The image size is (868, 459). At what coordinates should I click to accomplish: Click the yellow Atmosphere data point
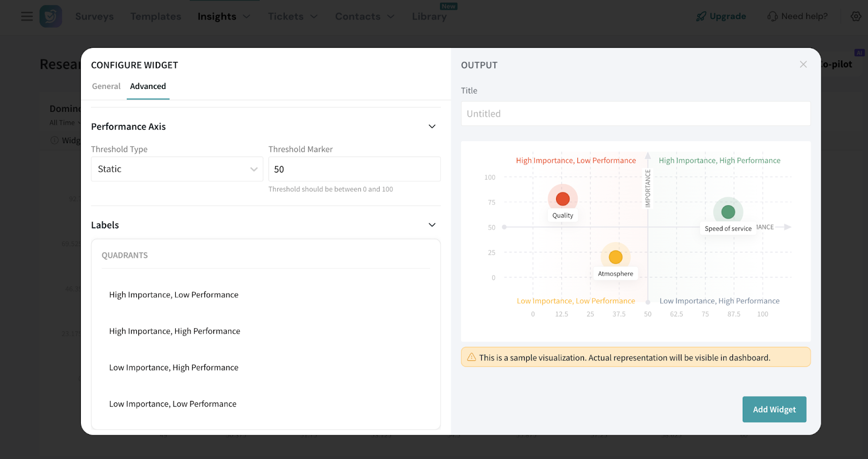tap(615, 257)
